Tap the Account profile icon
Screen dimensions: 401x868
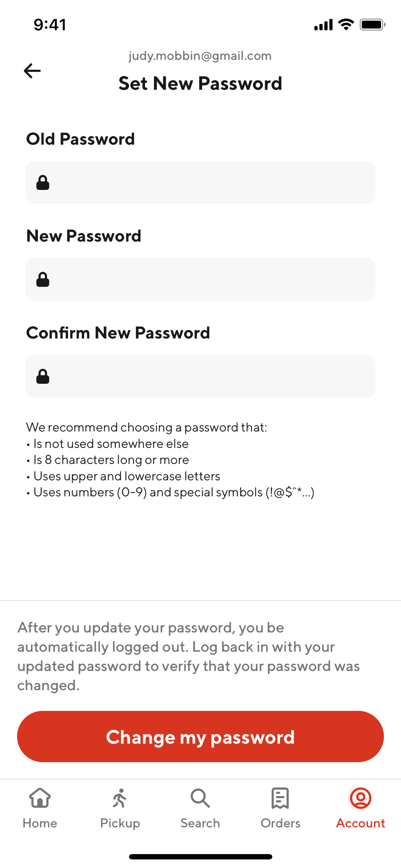click(360, 798)
